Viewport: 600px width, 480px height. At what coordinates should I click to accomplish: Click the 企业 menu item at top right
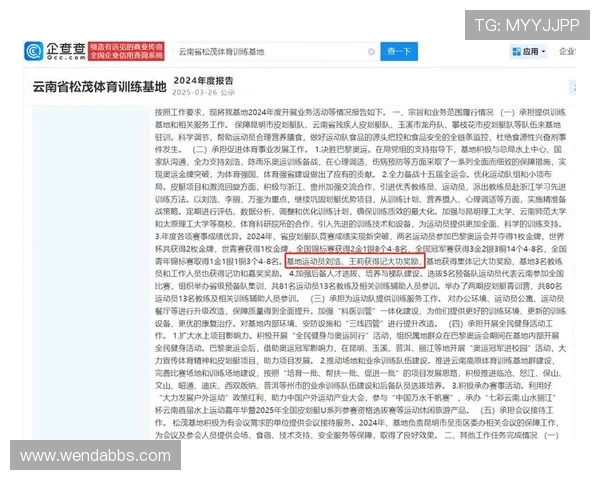pos(567,51)
